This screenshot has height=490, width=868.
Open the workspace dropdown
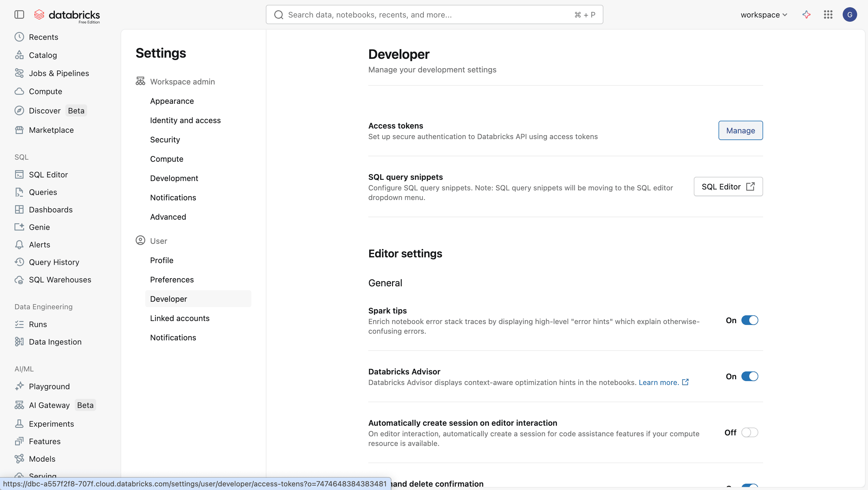coord(763,14)
